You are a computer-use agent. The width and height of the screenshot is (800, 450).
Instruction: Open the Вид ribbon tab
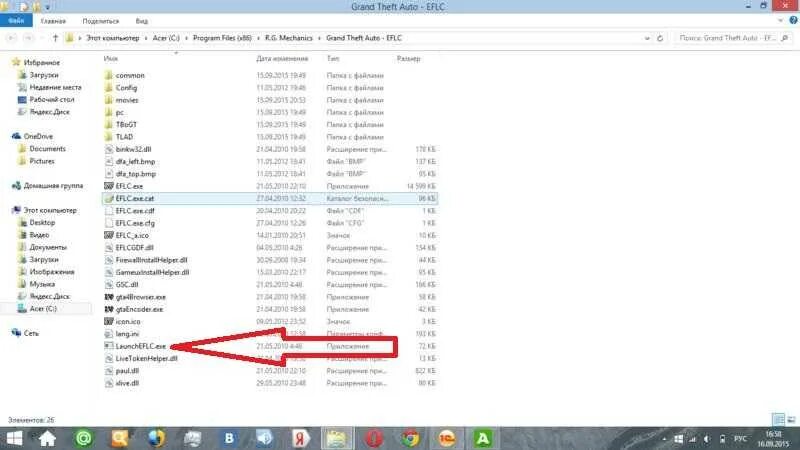141,21
